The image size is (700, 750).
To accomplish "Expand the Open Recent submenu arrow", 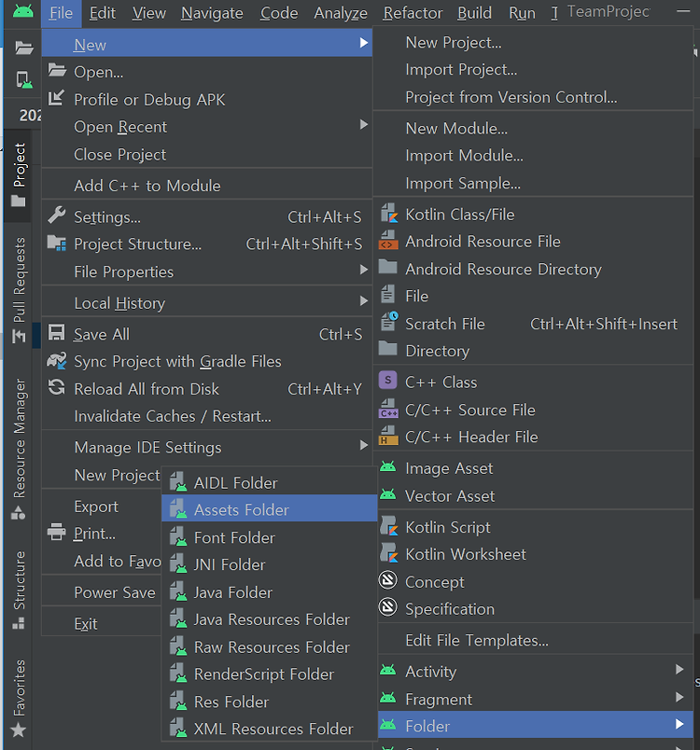I will click(364, 125).
